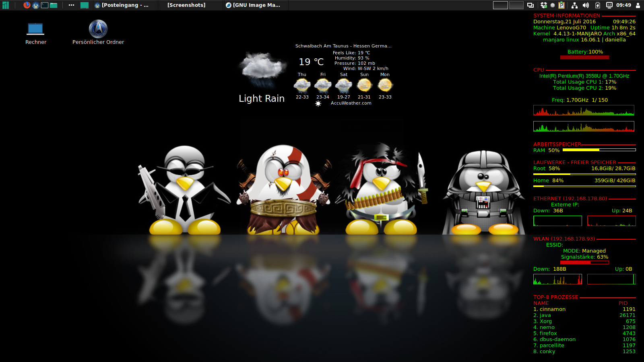
Task: Open the terminal launcher in the panel
Action: pyautogui.click(x=45, y=5)
